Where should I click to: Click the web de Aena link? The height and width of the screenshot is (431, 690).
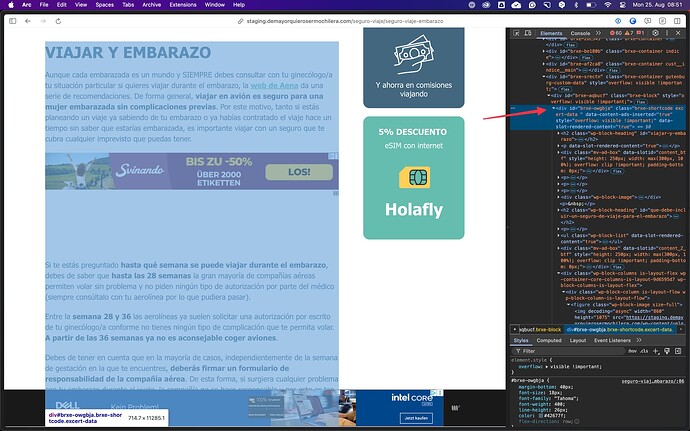coord(275,85)
